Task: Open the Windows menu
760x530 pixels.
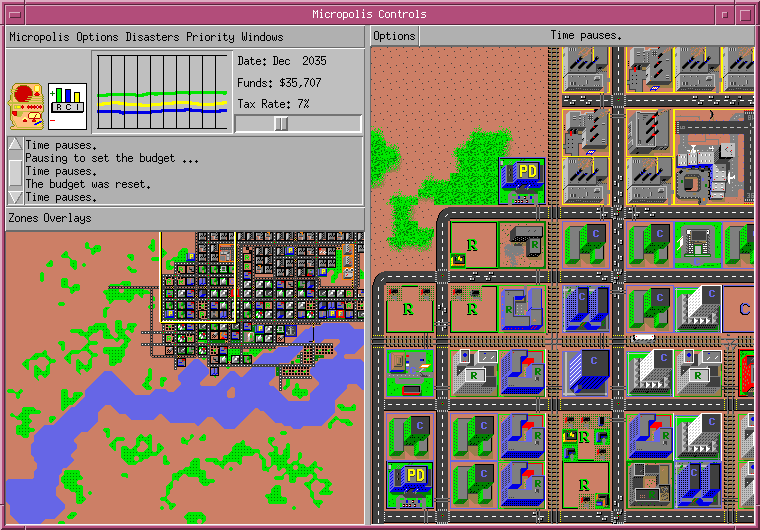Action: (x=262, y=37)
